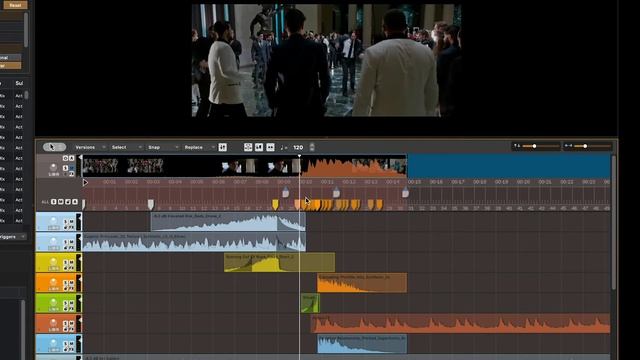Collapse the video track with its header triangle
The height and width of the screenshot is (360, 640).
pyautogui.click(x=80, y=158)
